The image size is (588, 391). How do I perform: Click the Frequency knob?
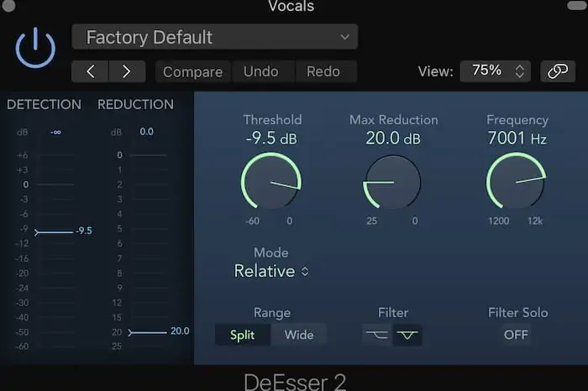pos(517,181)
